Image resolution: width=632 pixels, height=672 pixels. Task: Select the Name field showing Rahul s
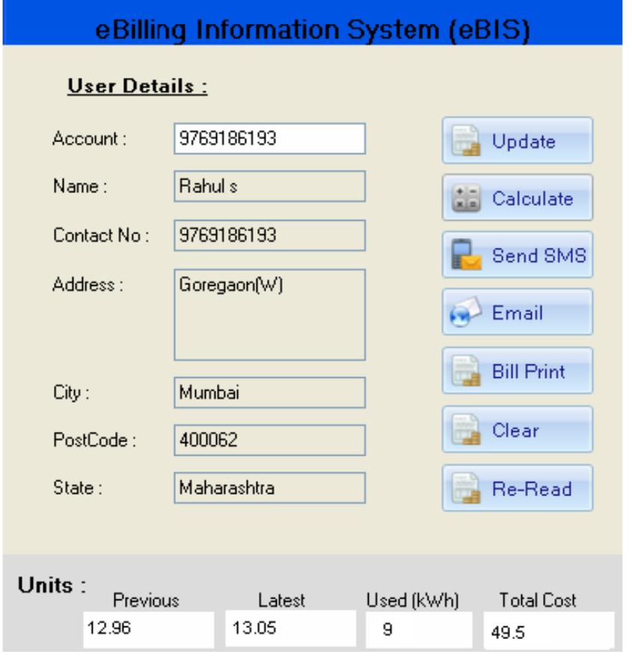tap(269, 186)
